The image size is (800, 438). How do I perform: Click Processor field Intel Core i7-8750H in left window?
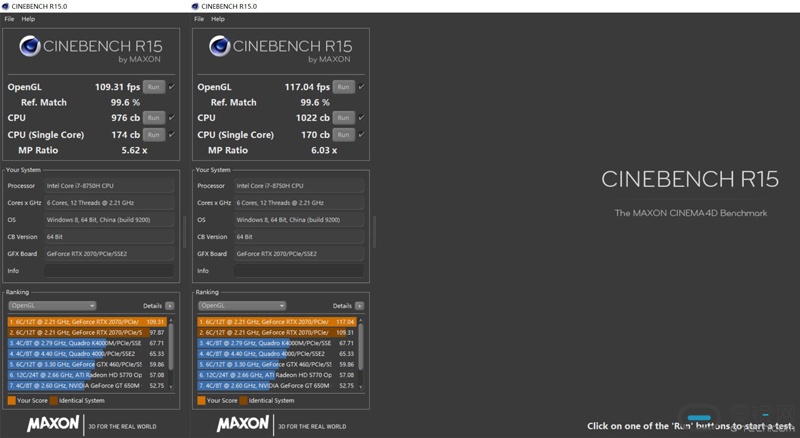tap(109, 186)
